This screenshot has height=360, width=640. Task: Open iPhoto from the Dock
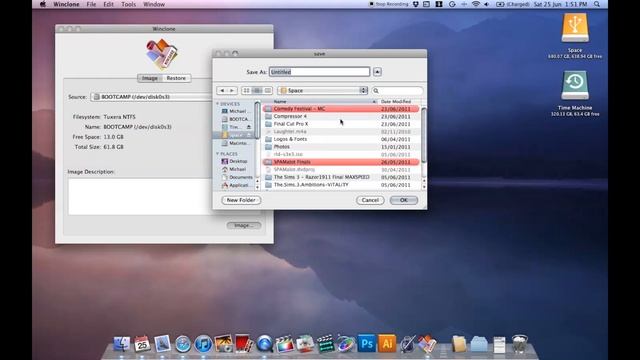(224, 344)
